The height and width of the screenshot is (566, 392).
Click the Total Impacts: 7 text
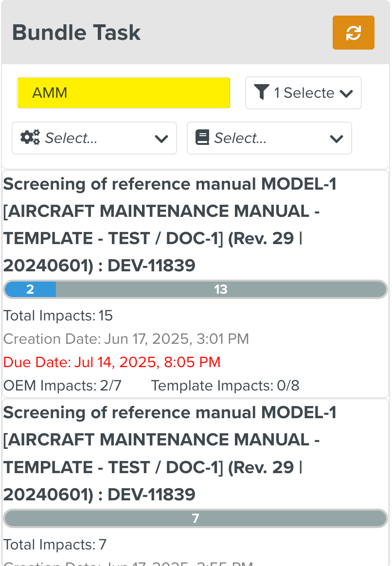click(54, 544)
